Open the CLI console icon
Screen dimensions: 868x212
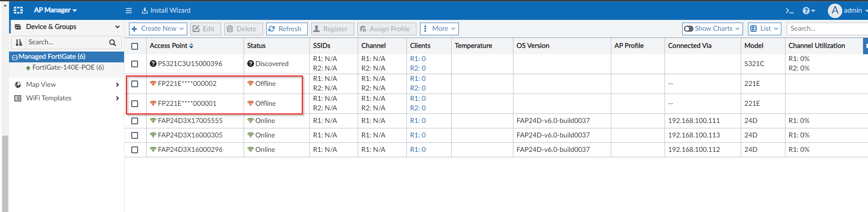point(789,10)
